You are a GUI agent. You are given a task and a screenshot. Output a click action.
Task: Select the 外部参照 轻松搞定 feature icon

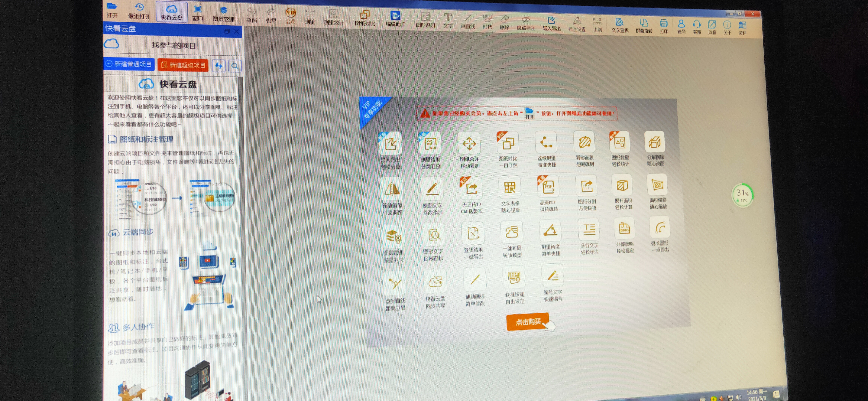click(624, 228)
